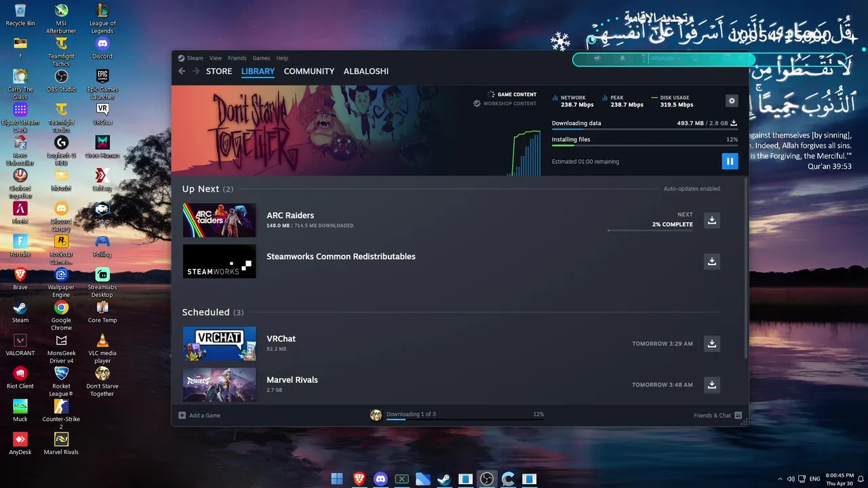Select VLC media player desktop icon

(x=102, y=348)
